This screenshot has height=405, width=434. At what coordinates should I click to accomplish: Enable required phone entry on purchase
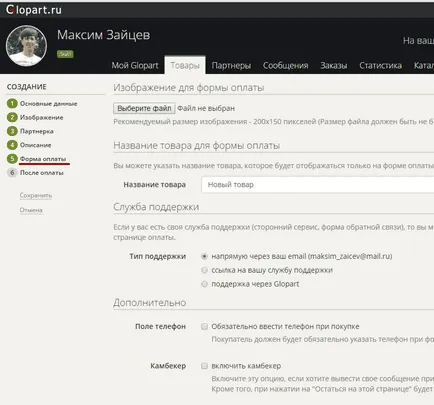point(204,326)
